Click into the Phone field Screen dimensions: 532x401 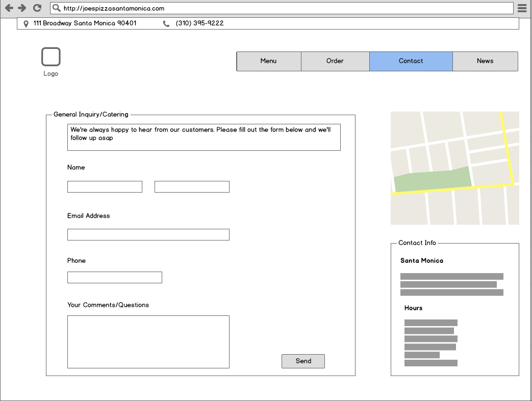(114, 277)
